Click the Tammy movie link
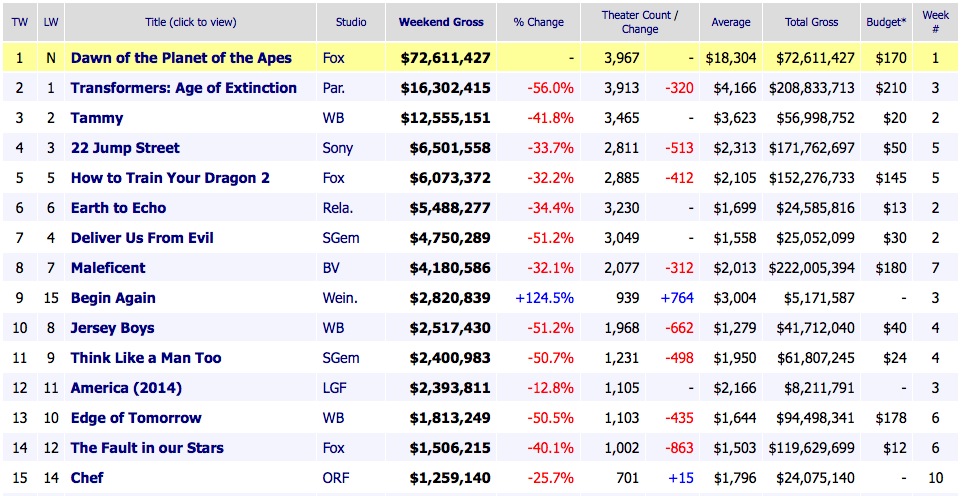961x496 pixels. coord(97,118)
